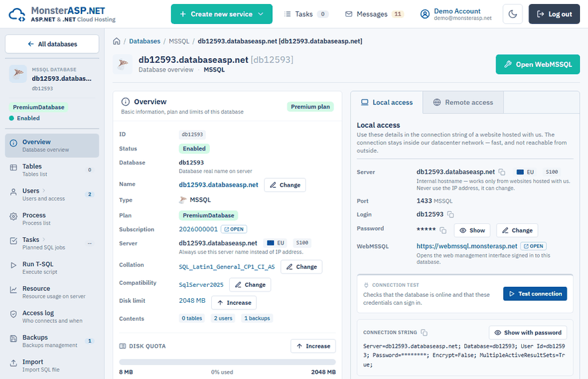Screen dimensions: 588x379
Task: Open Access log shield icon in sidebar
Action: tap(13, 314)
